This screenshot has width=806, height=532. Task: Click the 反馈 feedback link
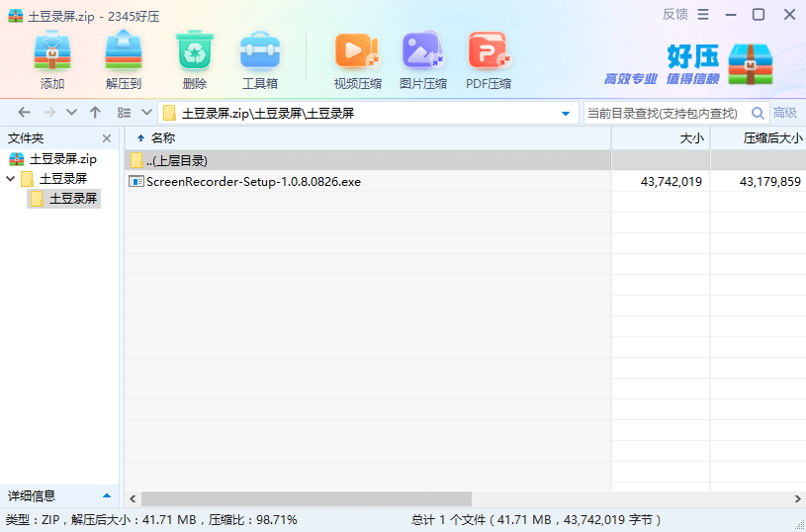coord(674,15)
